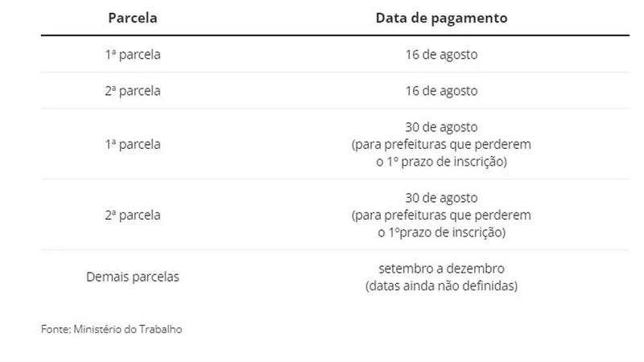Select the first 16 de agosto cell

(x=441, y=54)
